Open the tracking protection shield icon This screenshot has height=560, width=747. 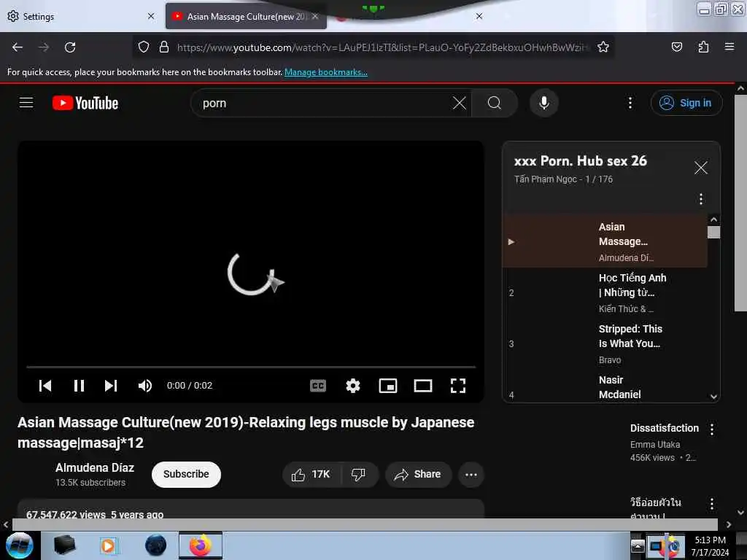point(144,47)
